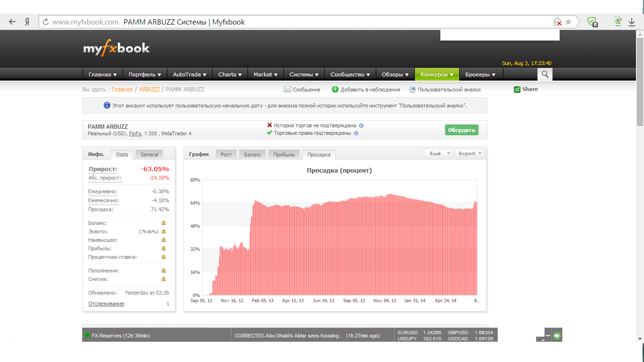Open browser downloads arrow icon
Viewport: 644px width, 362px height.
click(632, 22)
